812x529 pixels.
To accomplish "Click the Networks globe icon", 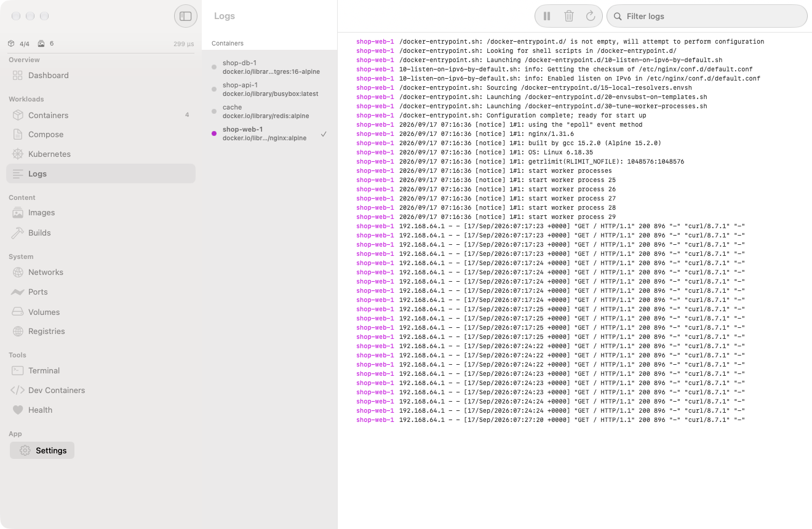I will (x=17, y=272).
